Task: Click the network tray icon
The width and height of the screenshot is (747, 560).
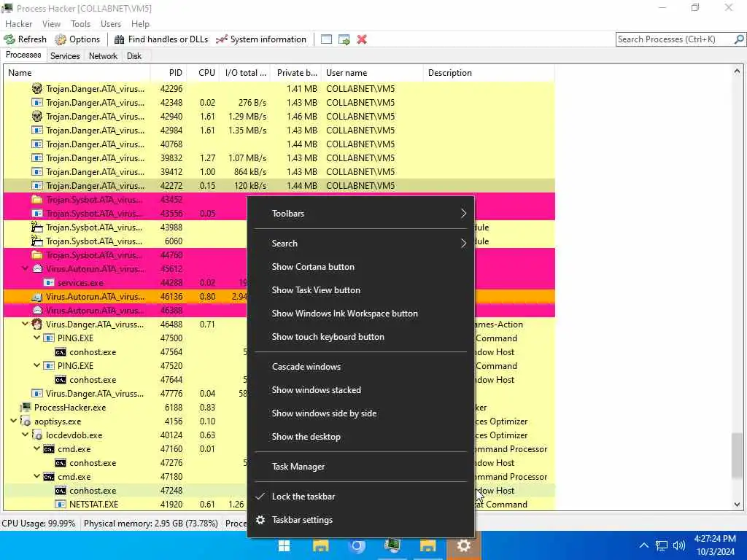Action: (x=661, y=545)
